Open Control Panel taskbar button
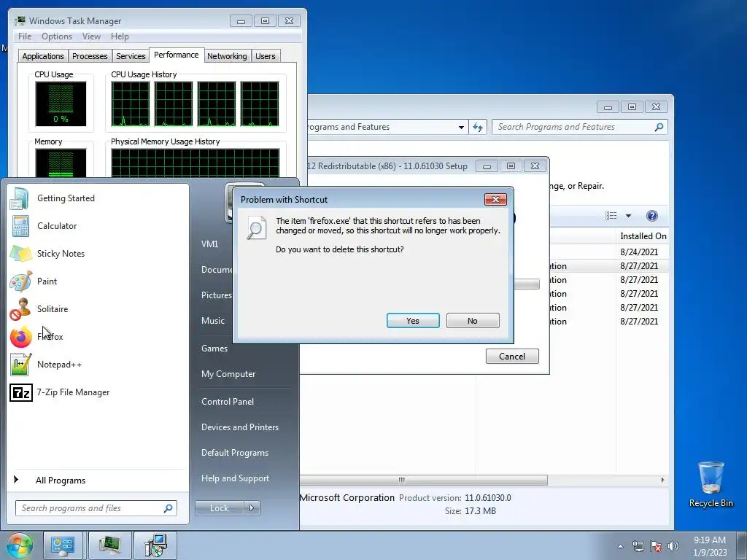The image size is (747, 560). pos(63,545)
